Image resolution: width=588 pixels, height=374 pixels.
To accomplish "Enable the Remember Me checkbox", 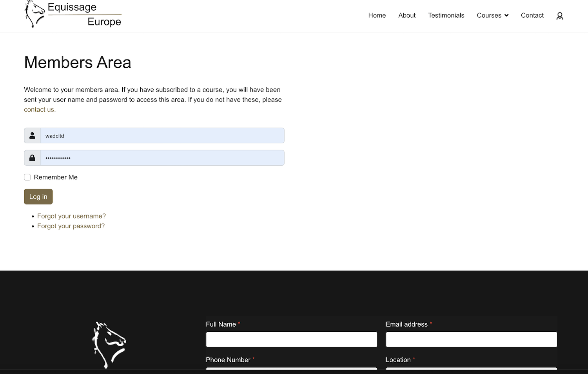I will pyautogui.click(x=27, y=177).
